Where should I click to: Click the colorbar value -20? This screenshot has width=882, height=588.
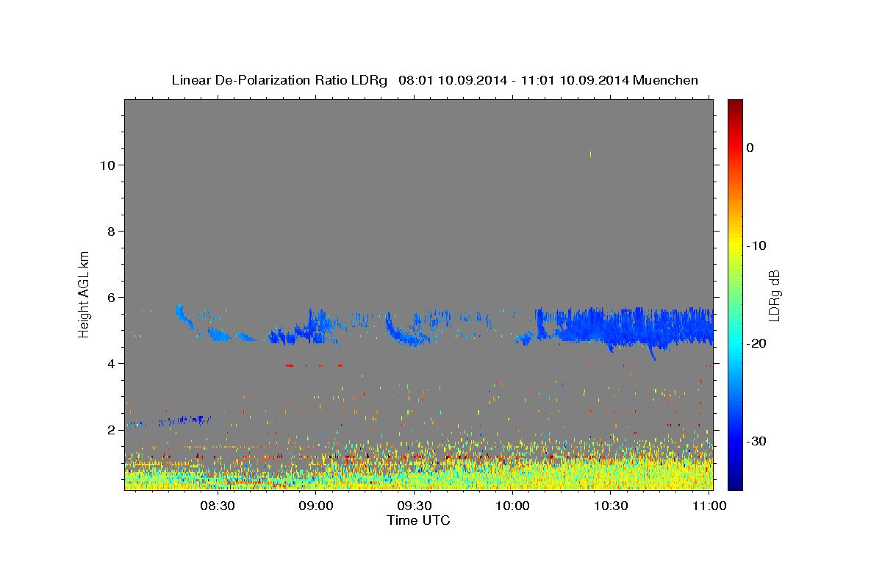click(x=757, y=343)
